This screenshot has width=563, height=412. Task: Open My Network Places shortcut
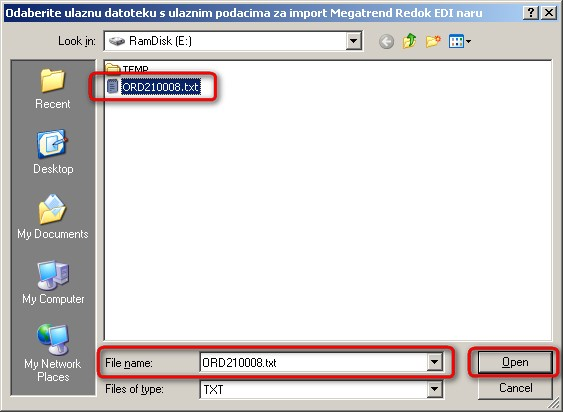53,353
